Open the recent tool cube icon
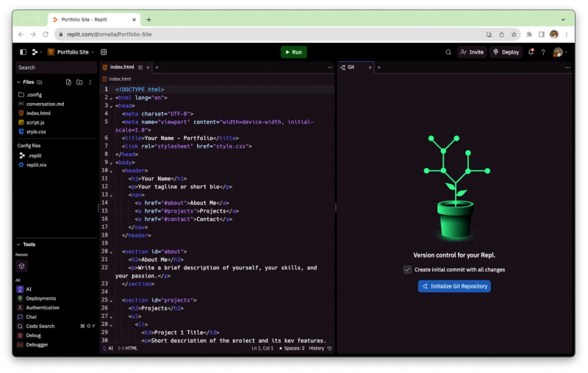Viewport: 588px width, 373px height. pyautogui.click(x=21, y=266)
